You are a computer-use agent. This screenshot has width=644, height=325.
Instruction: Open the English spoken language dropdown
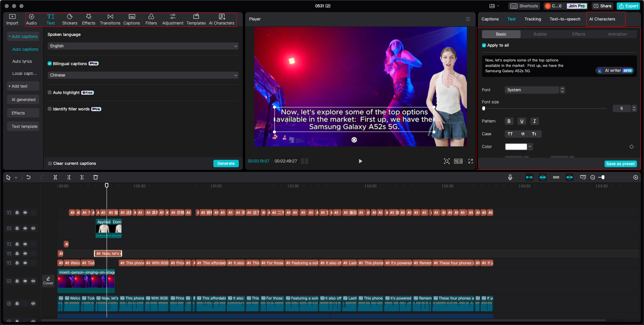143,46
